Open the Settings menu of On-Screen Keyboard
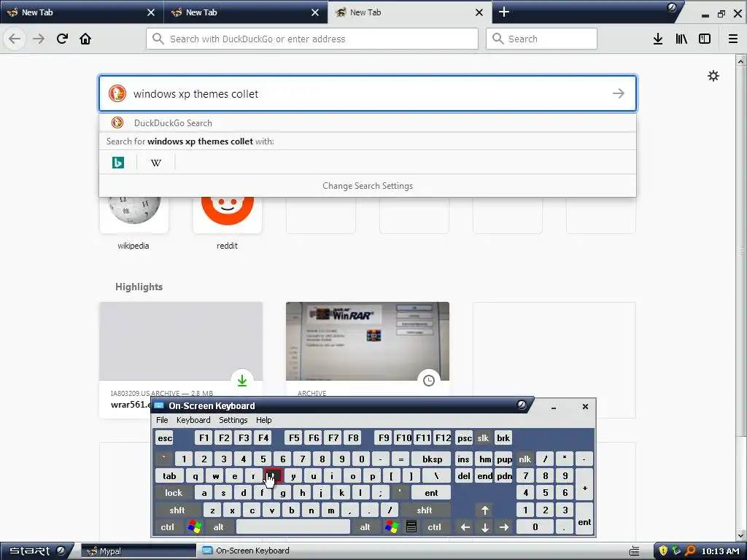747x560 pixels. click(x=233, y=420)
